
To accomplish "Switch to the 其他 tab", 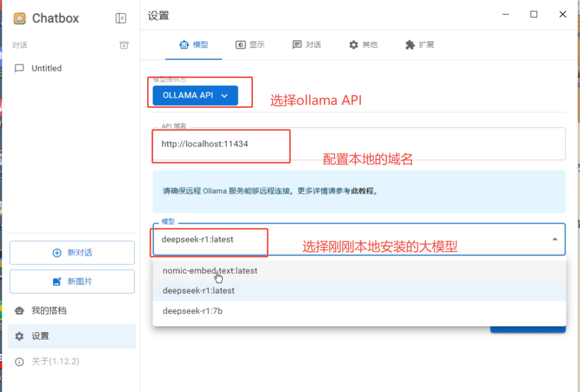I will [x=363, y=45].
